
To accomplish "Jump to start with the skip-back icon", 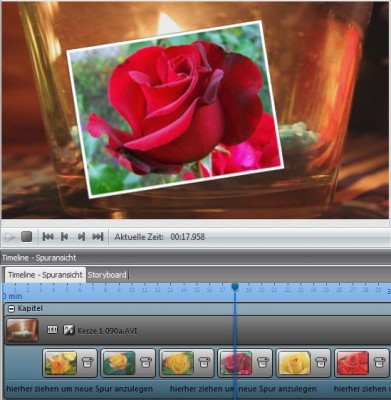I will [x=48, y=237].
